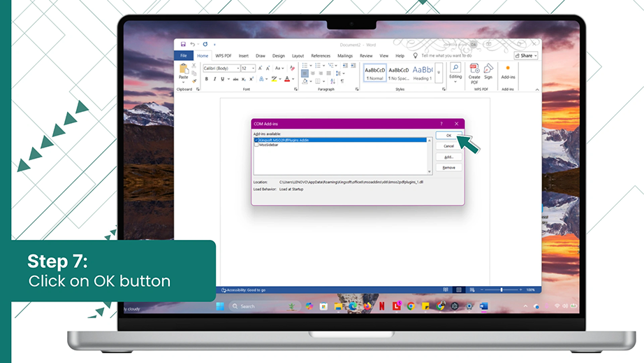Click the Paste icon in Clipboard
Viewport: 644px width, 363px height.
point(184,72)
